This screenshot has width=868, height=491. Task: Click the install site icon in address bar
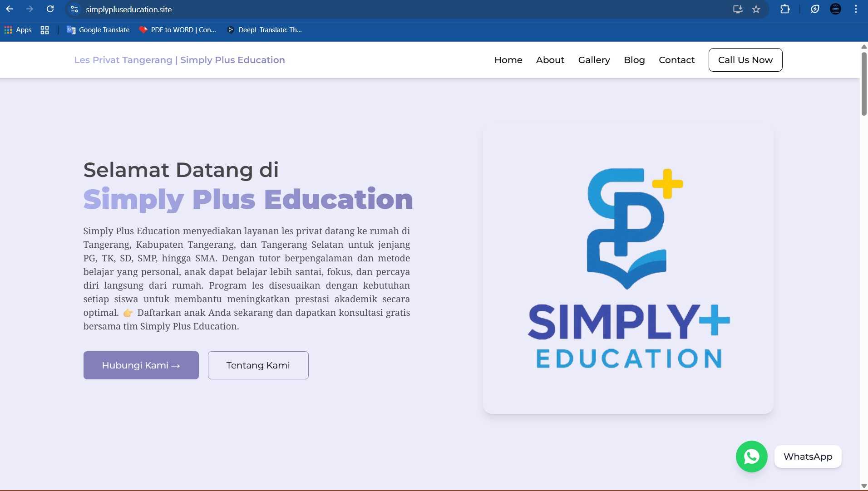click(738, 9)
